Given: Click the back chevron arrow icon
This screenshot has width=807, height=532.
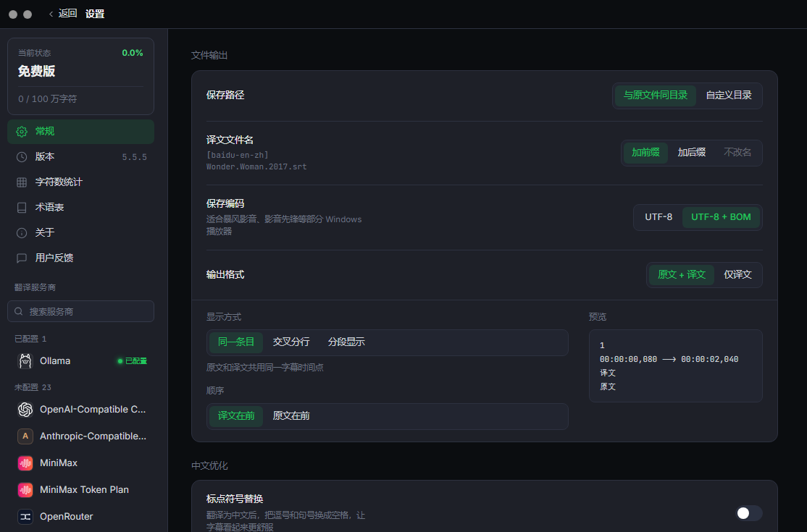Looking at the screenshot, I should 51,14.
